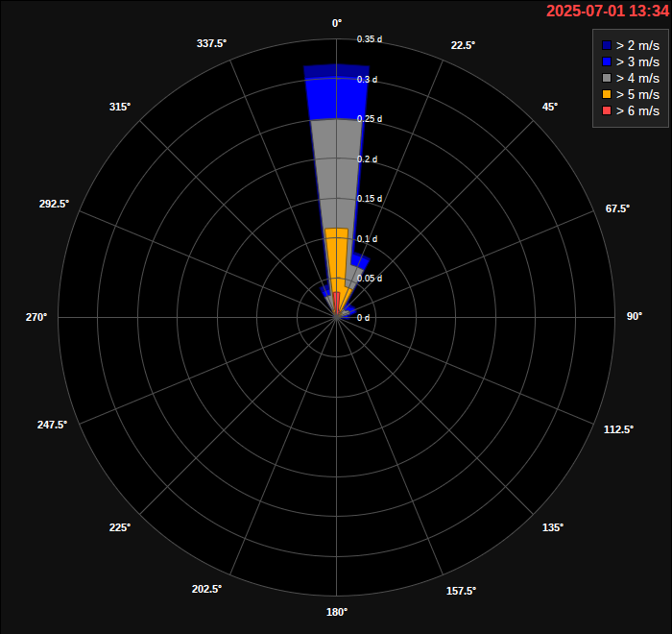Toggle the '> 5 m/s' legend color box
This screenshot has width=672, height=634.
pos(607,94)
